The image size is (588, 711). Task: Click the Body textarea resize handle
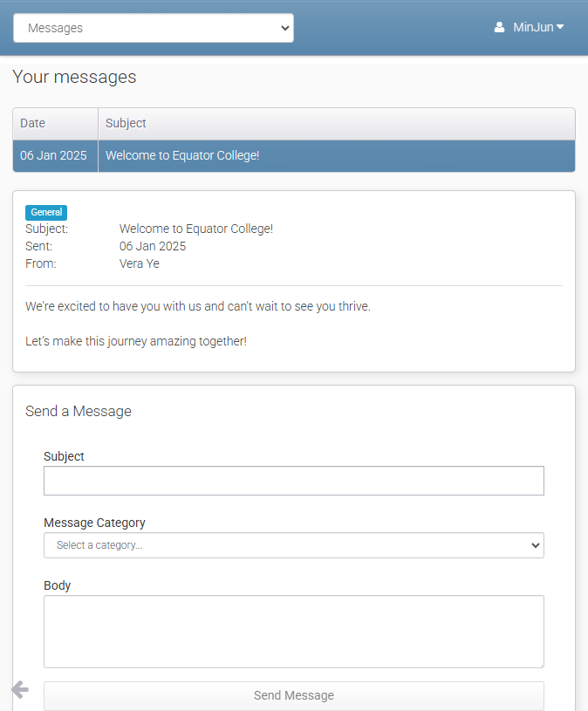539,663
